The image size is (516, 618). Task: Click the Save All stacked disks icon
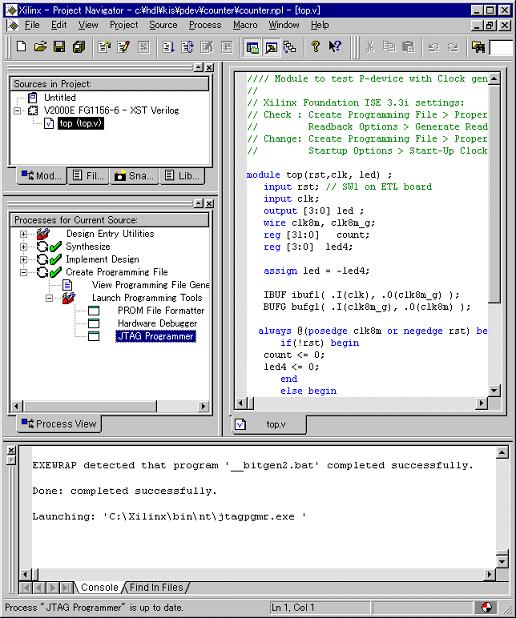click(79, 47)
